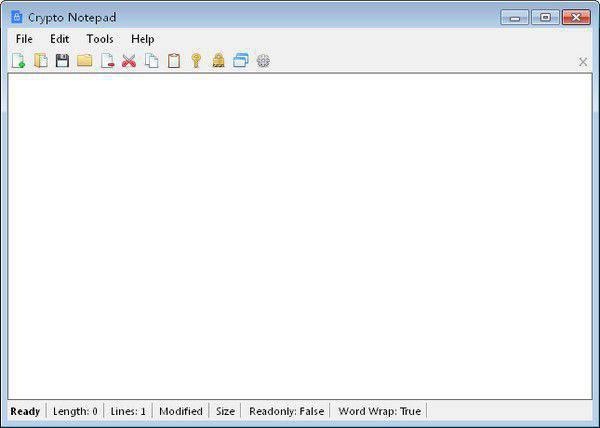Click the Crypto Notepad title bar lock icon
The height and width of the screenshot is (428, 600).
pos(16,17)
